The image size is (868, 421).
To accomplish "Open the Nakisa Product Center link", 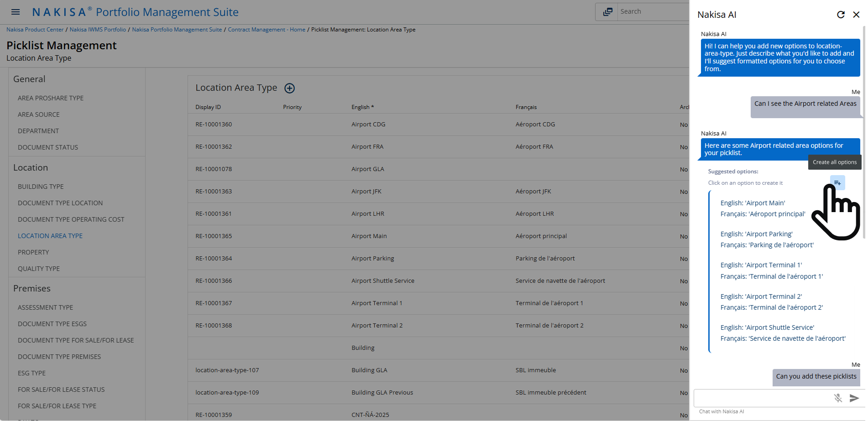I will [x=35, y=29].
